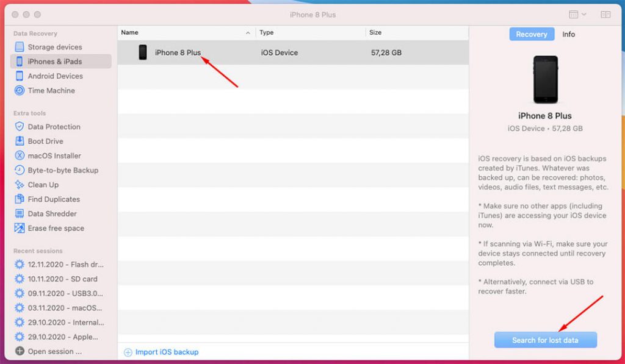Open the view options dropdown in the toolbar
625x364 pixels.
click(x=575, y=14)
